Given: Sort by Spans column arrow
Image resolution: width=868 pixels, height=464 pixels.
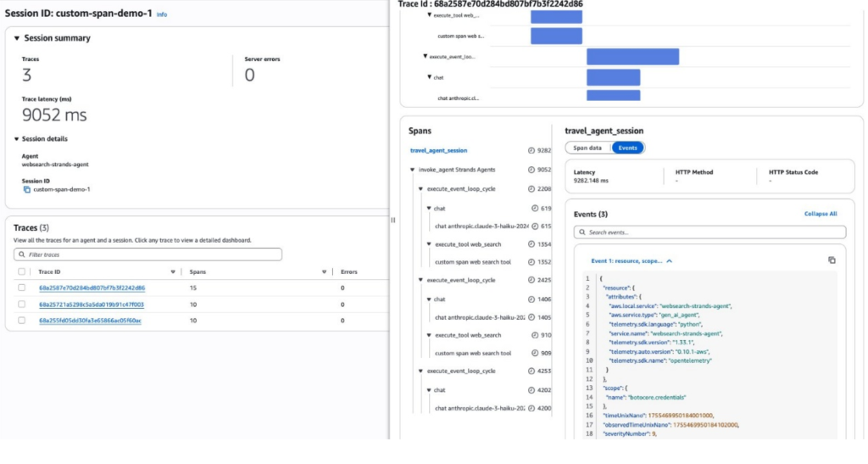Looking at the screenshot, I should click(324, 271).
